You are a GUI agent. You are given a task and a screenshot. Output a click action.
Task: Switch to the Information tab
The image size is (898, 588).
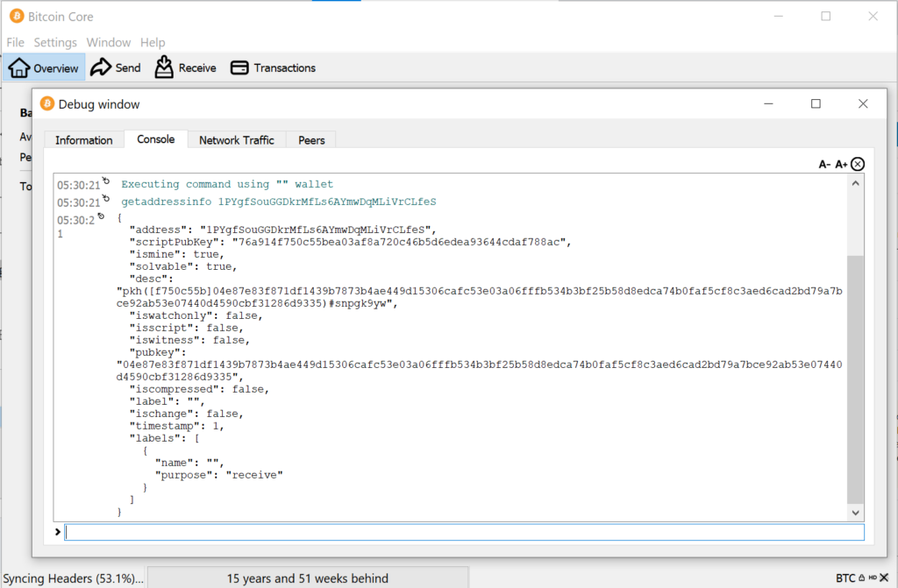(84, 140)
